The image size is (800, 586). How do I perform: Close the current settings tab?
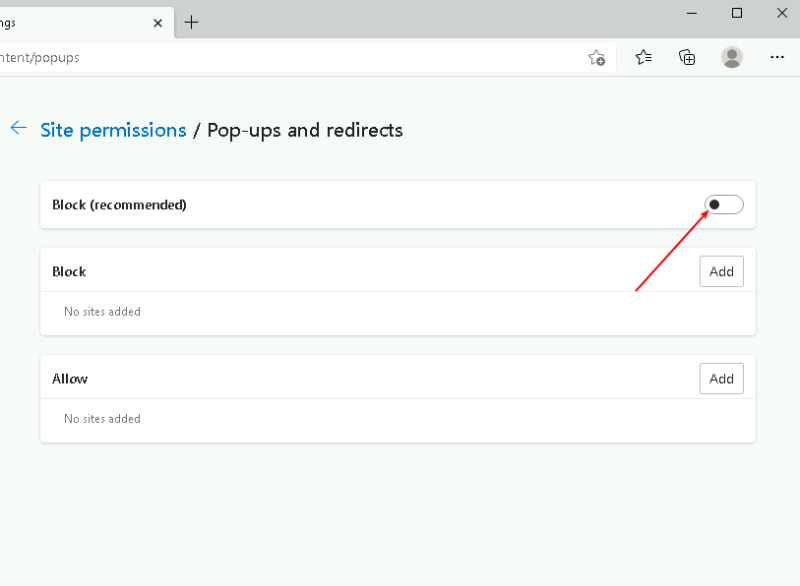pyautogui.click(x=158, y=23)
